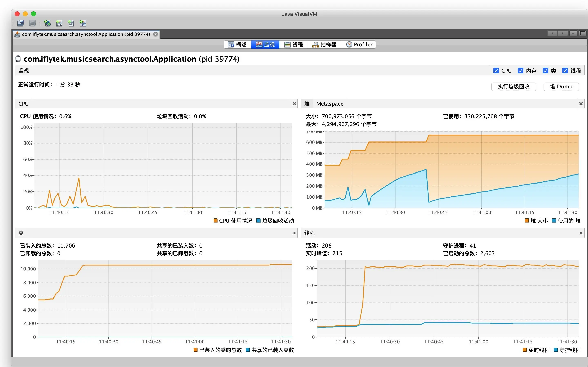Open the document list dropdown arrow
The width and height of the screenshot is (588, 367).
click(573, 33)
